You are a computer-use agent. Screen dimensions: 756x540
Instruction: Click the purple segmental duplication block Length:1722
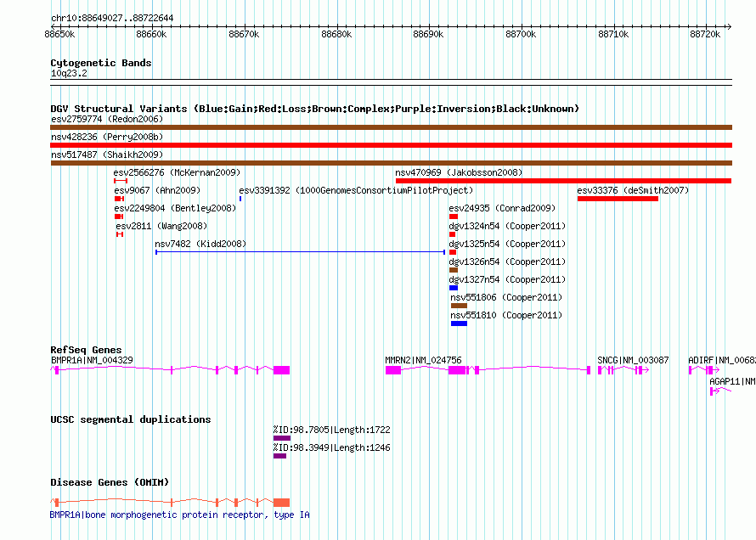click(281, 438)
